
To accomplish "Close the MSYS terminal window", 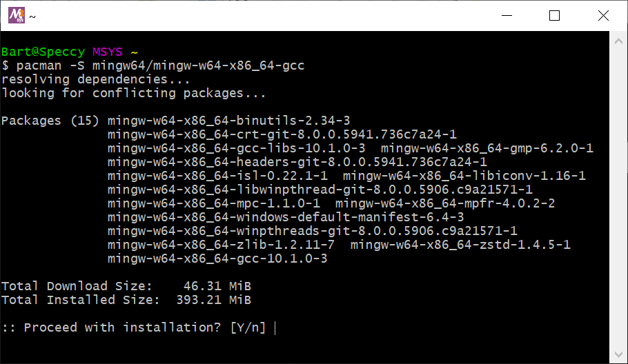I will [603, 16].
